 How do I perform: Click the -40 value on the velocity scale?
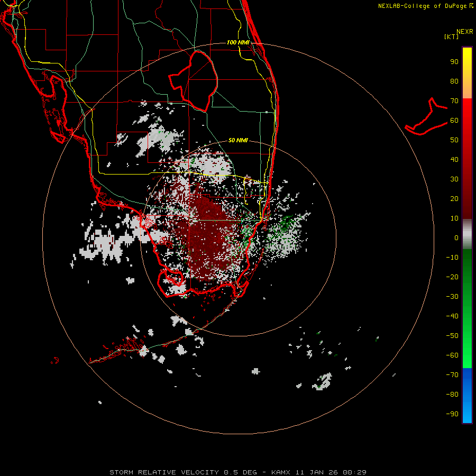tap(452, 316)
